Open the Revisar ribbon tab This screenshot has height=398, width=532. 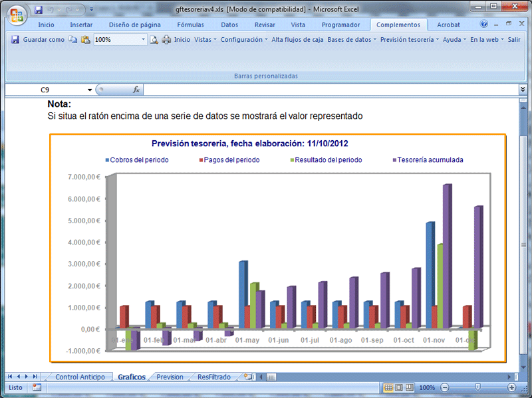(x=265, y=25)
